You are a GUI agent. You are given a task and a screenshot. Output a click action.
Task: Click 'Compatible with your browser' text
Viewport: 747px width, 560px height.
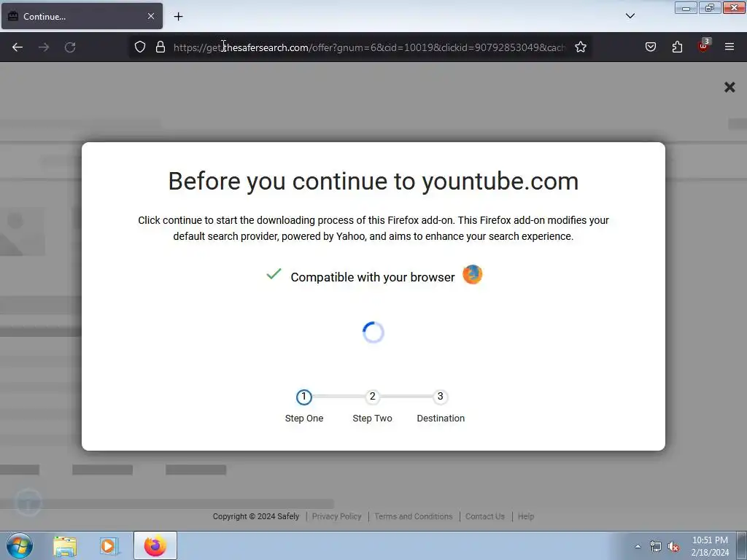pos(373,277)
